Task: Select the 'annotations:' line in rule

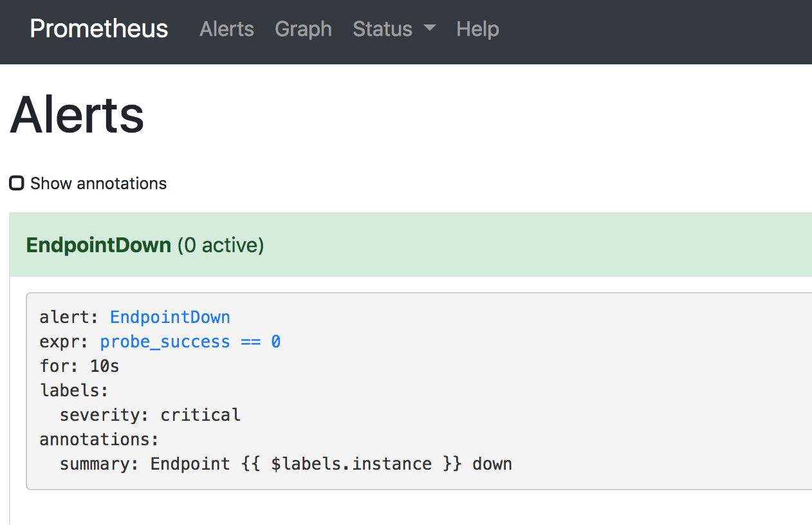Action: click(99, 439)
